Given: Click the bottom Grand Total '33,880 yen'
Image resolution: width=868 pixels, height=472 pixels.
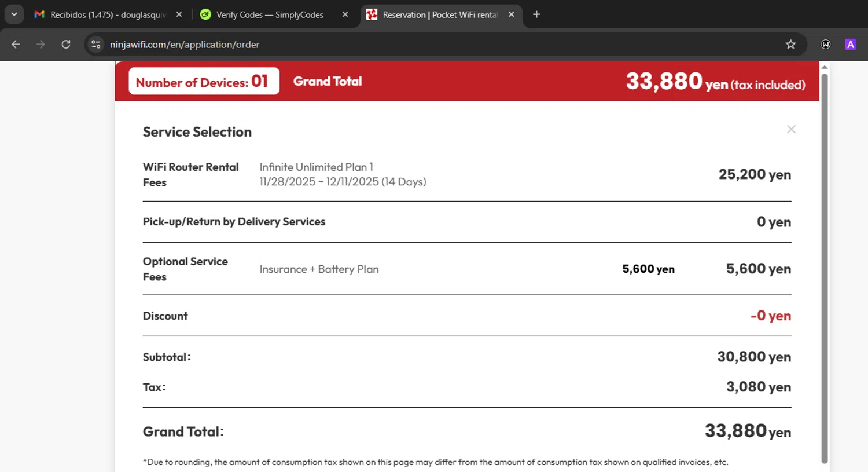Looking at the screenshot, I should click(748, 431).
